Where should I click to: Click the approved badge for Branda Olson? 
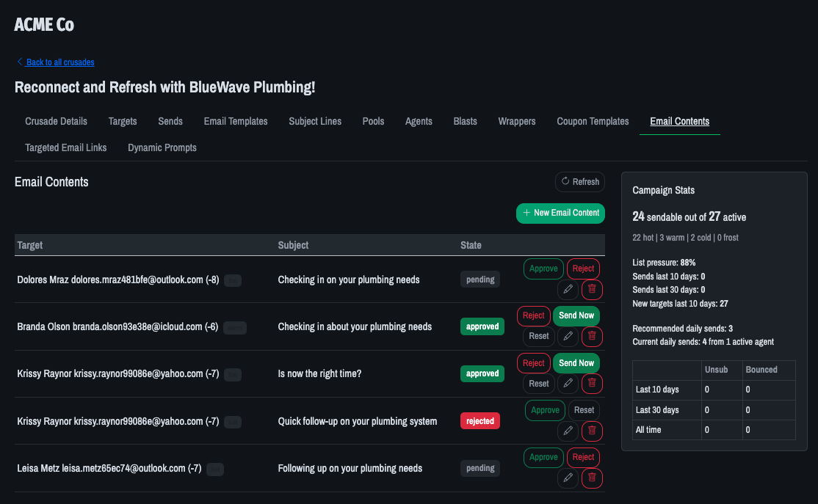point(482,326)
